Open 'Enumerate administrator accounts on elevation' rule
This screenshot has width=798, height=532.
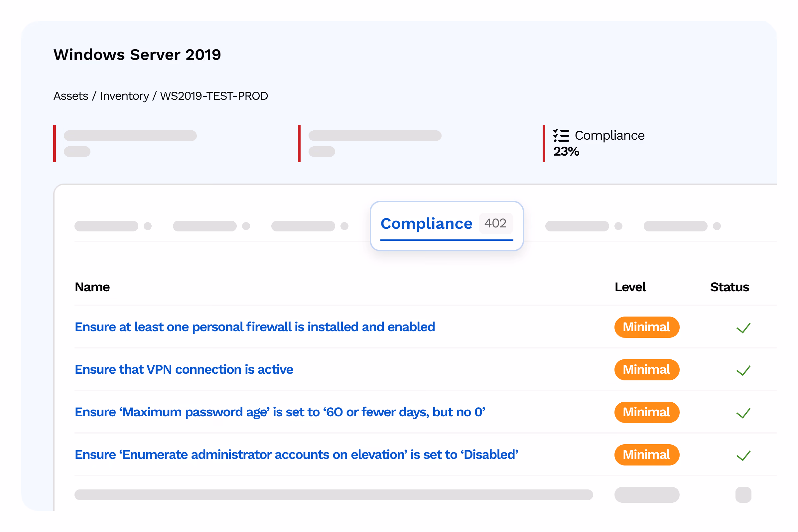(x=297, y=455)
